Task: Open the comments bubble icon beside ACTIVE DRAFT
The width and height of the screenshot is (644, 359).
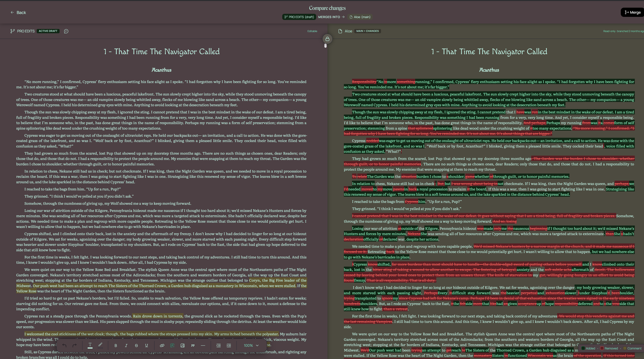Action: pos(66,31)
